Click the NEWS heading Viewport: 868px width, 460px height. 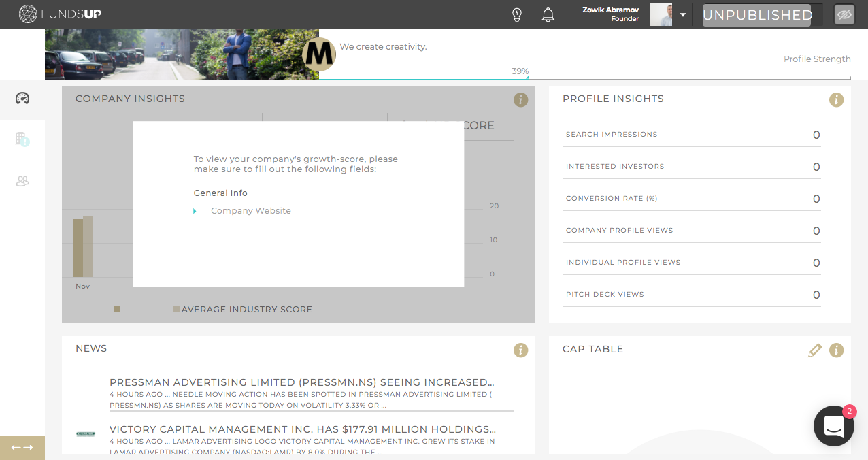[91, 348]
